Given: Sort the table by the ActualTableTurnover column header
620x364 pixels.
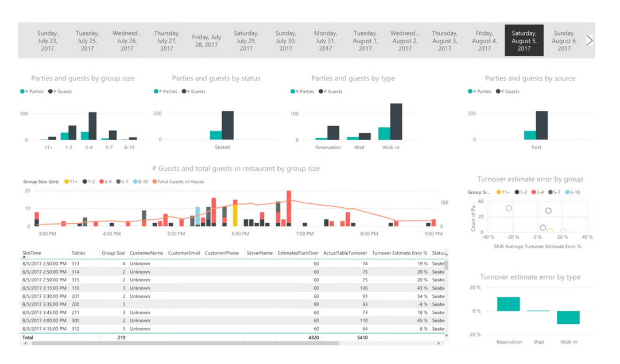Looking at the screenshot, I should point(344,253).
